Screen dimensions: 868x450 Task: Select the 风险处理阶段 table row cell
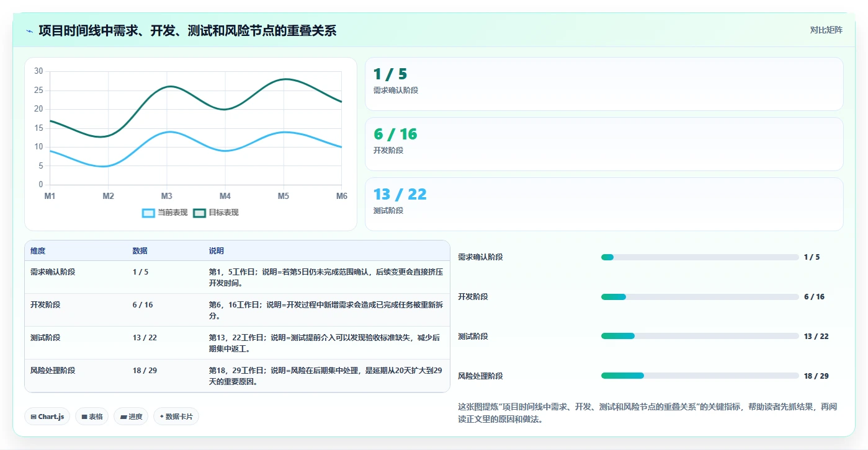click(53, 371)
